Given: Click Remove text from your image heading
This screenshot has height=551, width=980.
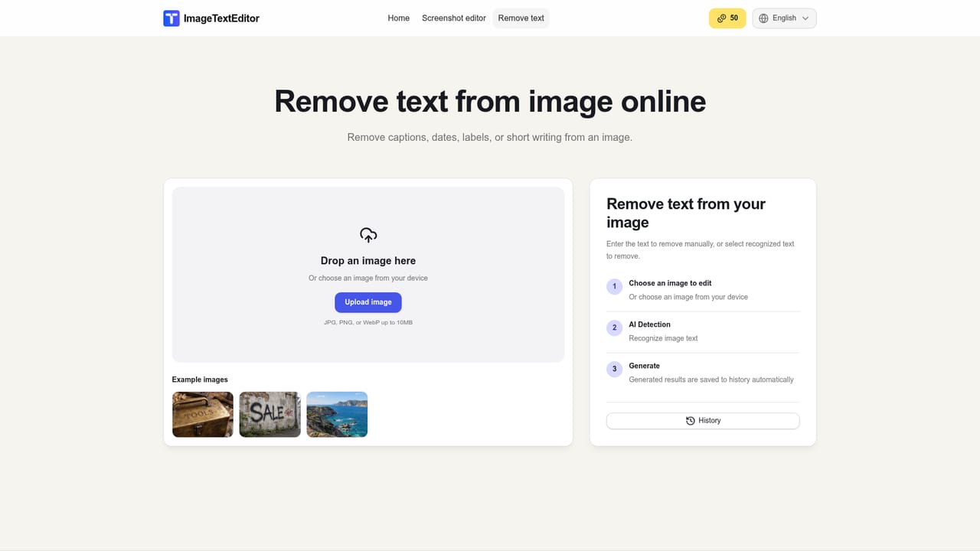Looking at the screenshot, I should pos(686,214).
